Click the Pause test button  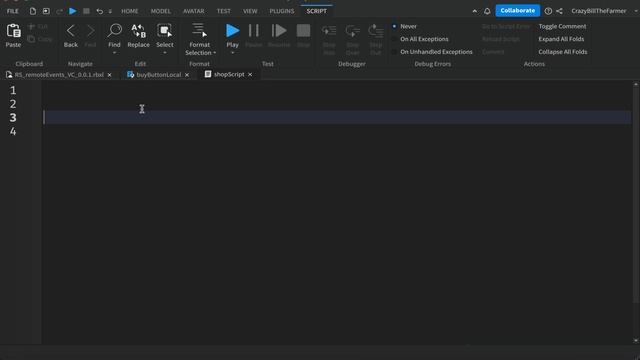pos(253,31)
